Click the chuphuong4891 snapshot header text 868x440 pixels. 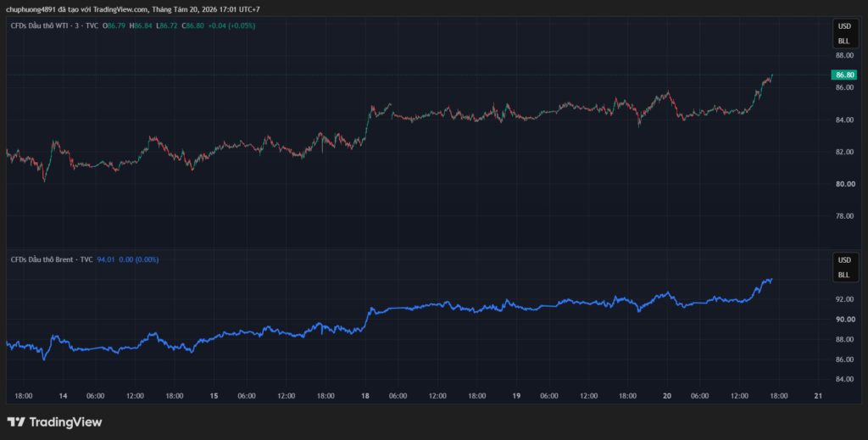pos(133,9)
